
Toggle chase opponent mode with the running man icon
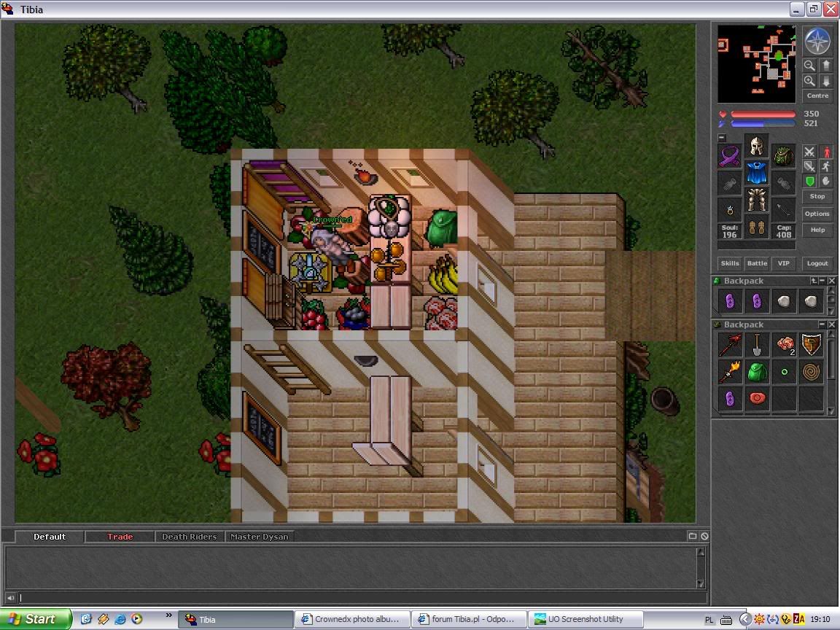click(825, 166)
